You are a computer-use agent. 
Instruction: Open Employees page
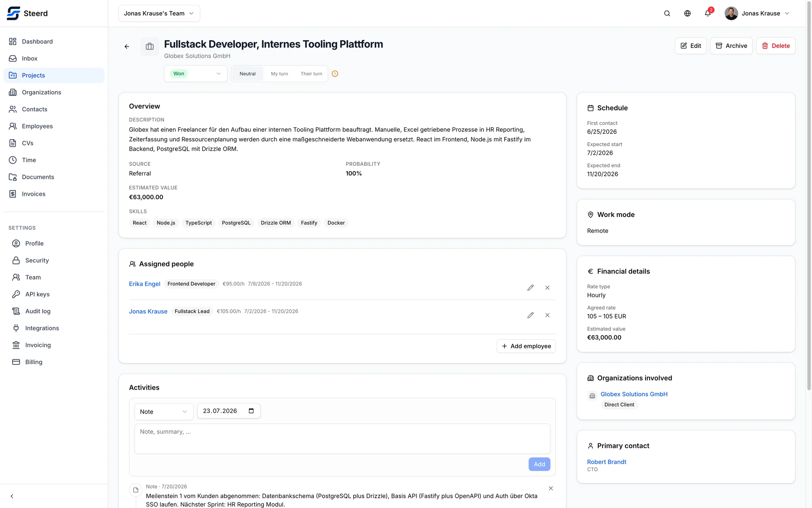point(54,126)
